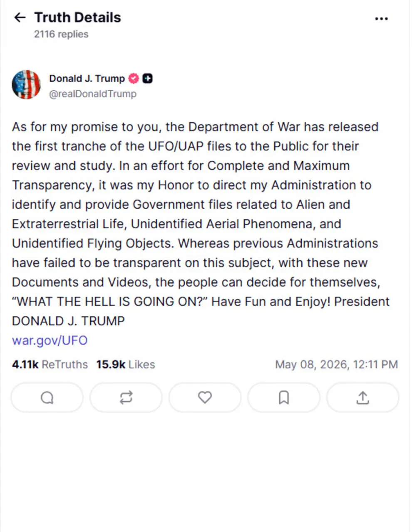
Task: Click the Donald J. Trump display name
Action: [87, 78]
